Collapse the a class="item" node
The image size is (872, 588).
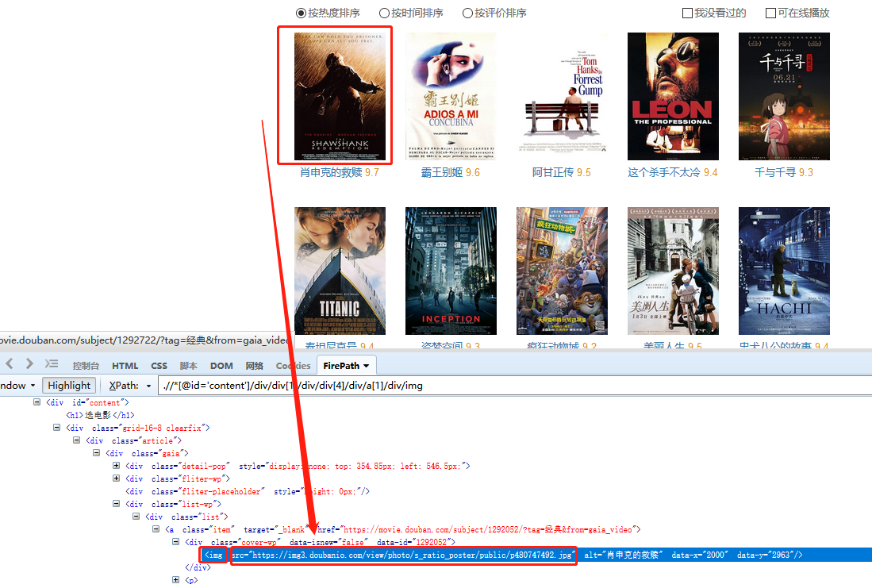pos(156,529)
